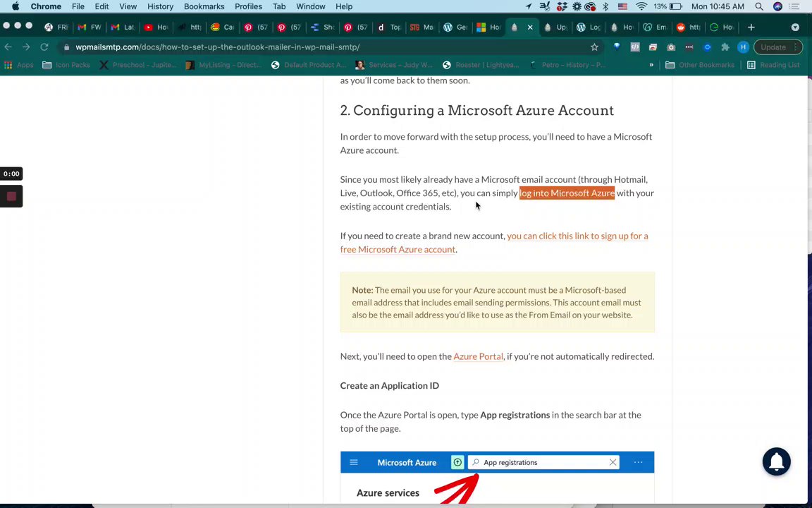Open the Wi-Fi status menu
The height and width of the screenshot is (508, 812).
click(641, 6)
